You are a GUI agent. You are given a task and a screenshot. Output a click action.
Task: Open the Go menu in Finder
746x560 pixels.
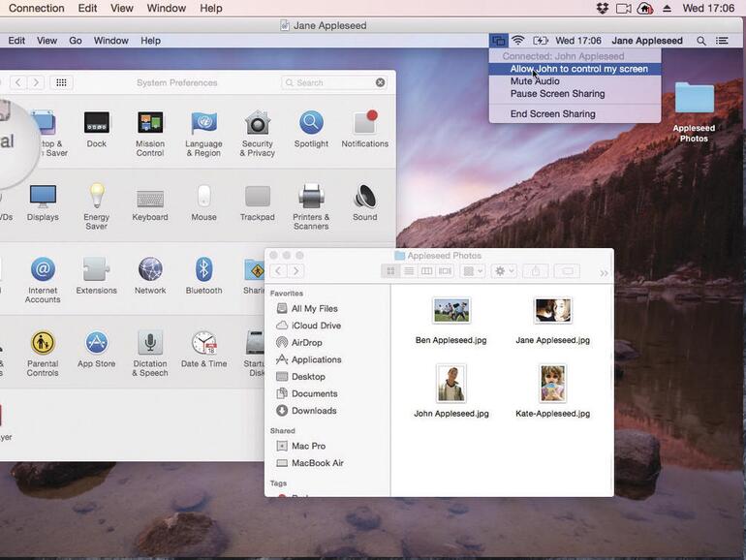coord(76,41)
